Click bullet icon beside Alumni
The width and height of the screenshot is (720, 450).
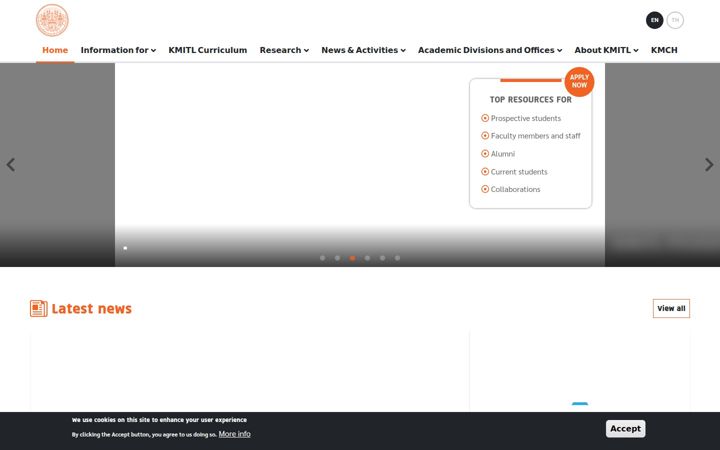click(x=485, y=153)
